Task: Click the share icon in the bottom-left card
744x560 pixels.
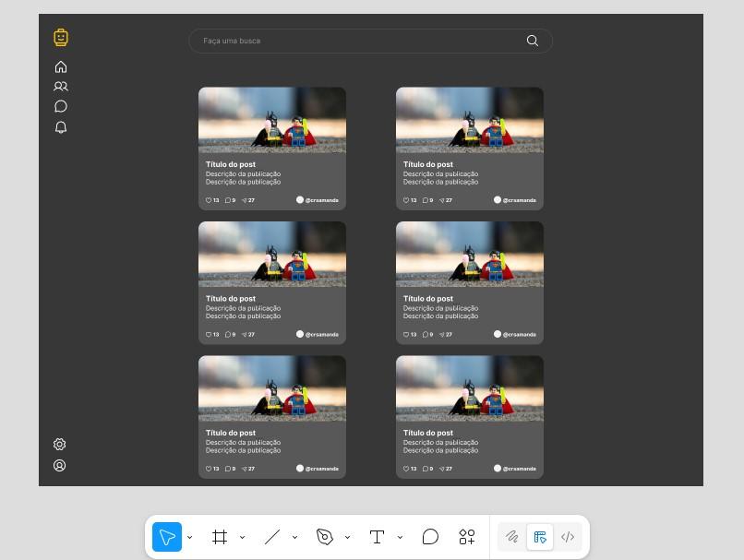Action: [x=245, y=469]
